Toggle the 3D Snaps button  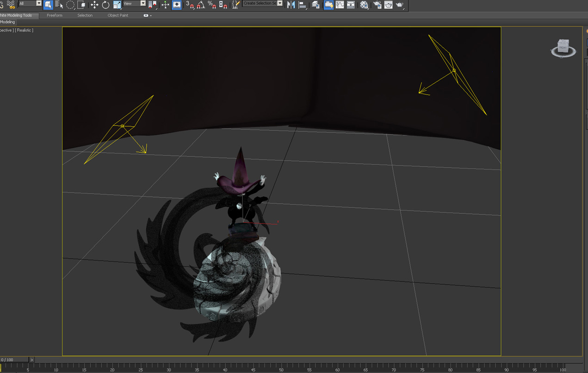tap(190, 5)
